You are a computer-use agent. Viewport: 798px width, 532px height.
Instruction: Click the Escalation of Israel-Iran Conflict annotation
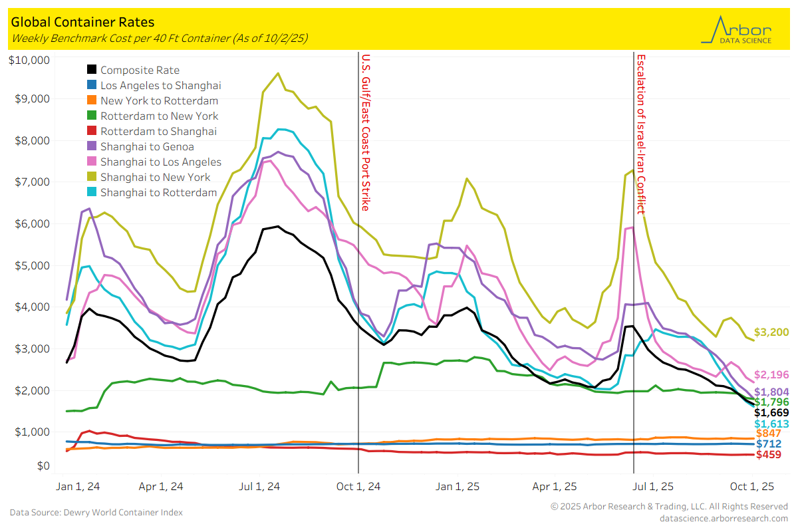pyautogui.click(x=640, y=134)
